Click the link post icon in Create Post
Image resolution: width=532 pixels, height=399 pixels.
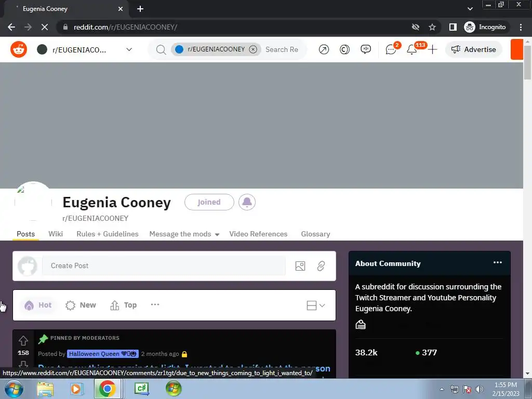pos(321,266)
